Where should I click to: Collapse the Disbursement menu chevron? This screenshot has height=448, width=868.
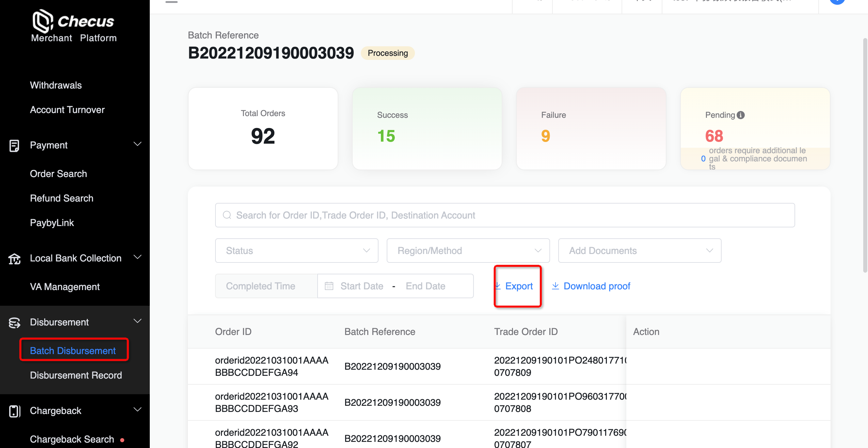coord(138,321)
